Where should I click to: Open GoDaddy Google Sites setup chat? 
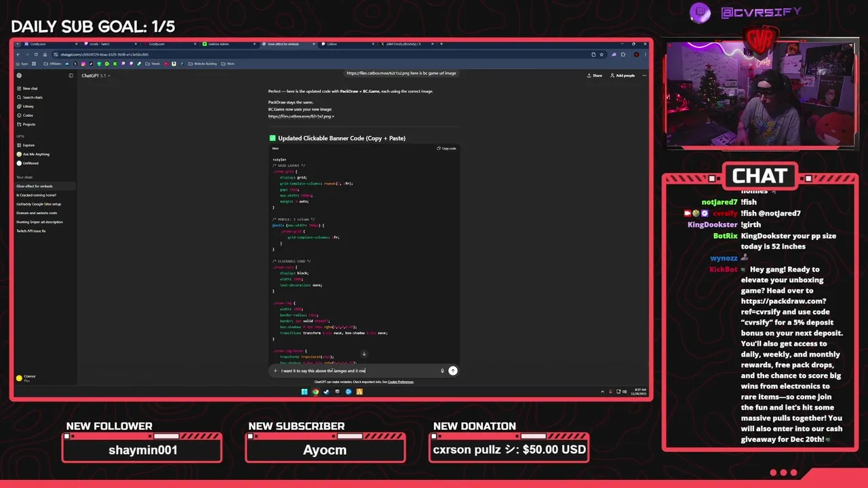pos(39,204)
